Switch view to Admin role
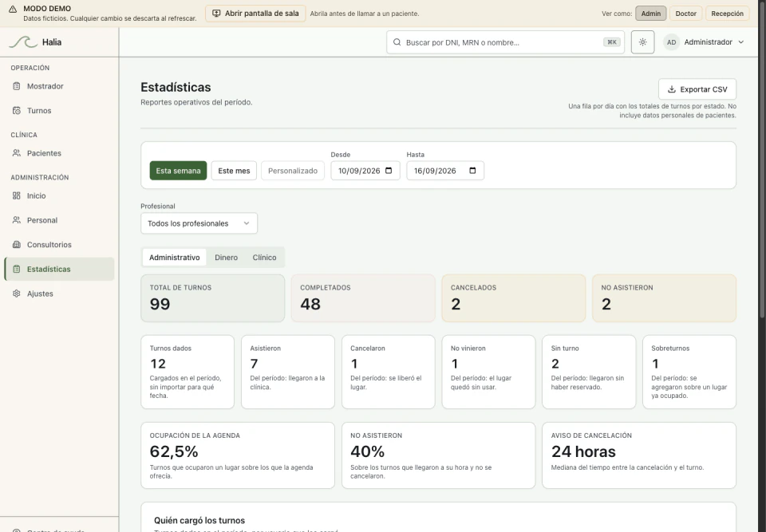 point(651,14)
